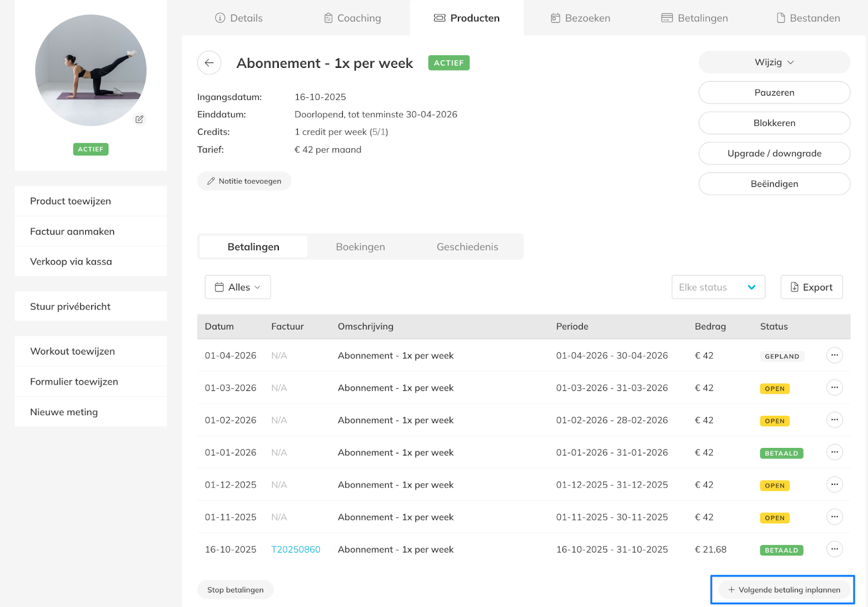Open invoice T20250860 link

(296, 549)
